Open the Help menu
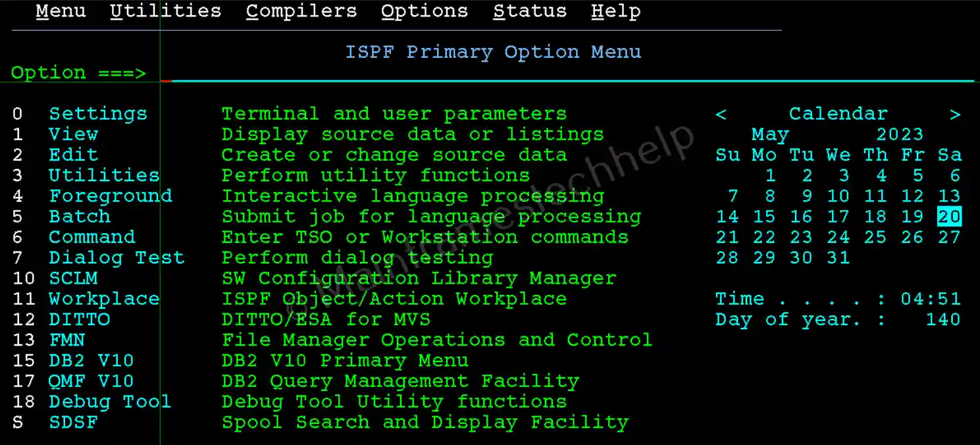The width and height of the screenshot is (980, 445). click(615, 12)
